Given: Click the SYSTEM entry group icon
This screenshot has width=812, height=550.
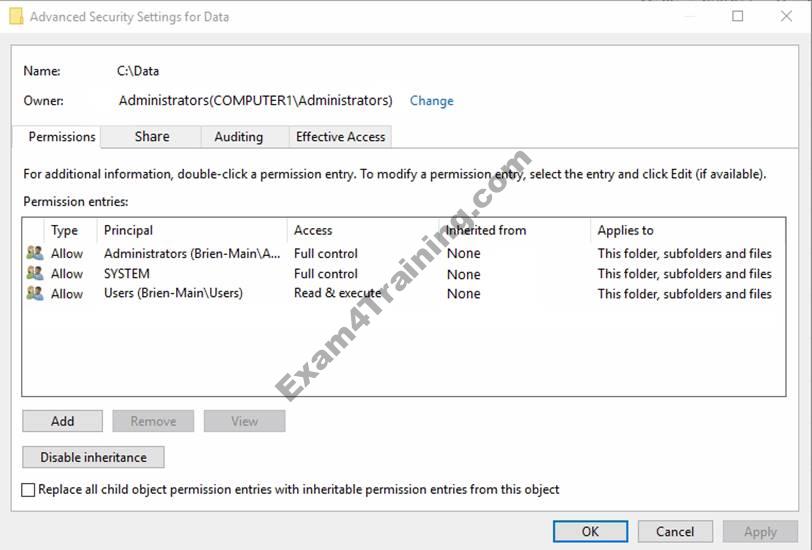Looking at the screenshot, I should tap(35, 274).
